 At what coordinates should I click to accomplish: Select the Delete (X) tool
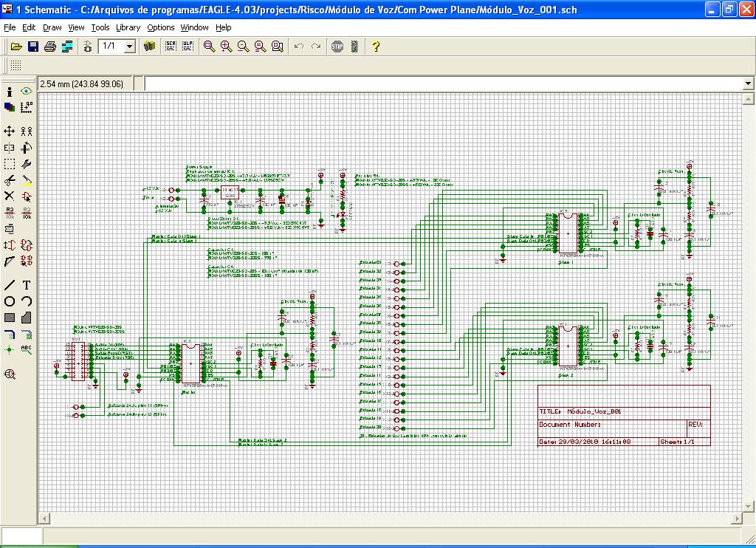point(10,196)
